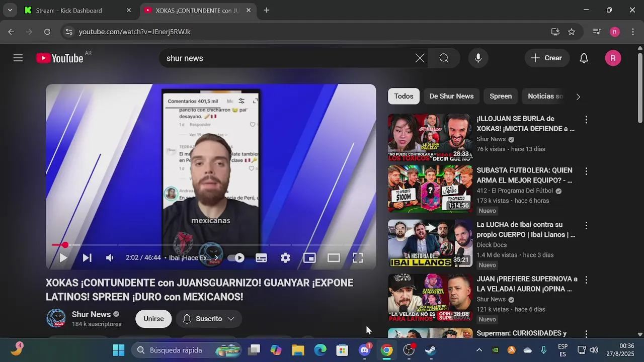Search with voice microphone
The width and height of the screenshot is (644, 362).
pyautogui.click(x=478, y=58)
